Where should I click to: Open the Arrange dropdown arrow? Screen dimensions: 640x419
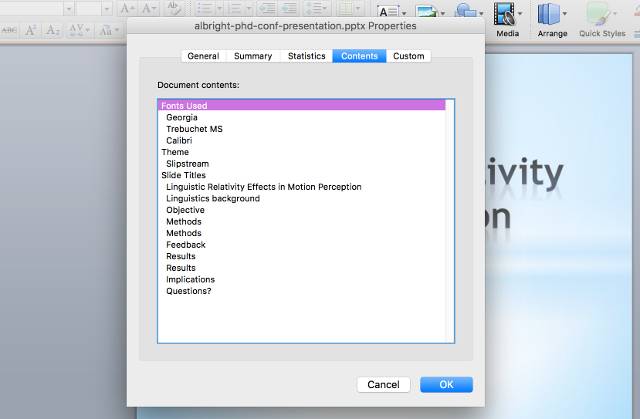564,13
